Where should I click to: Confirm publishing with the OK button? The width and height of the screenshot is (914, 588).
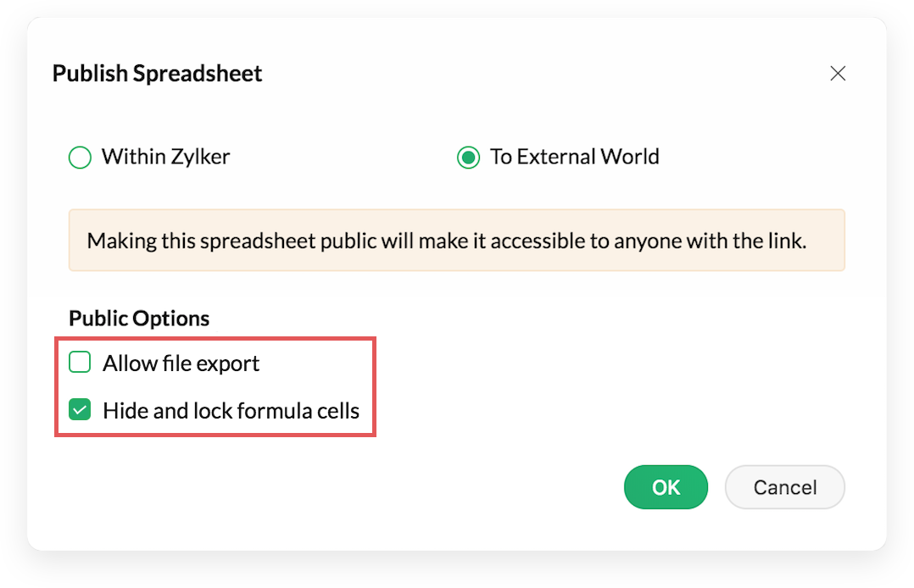pos(666,487)
